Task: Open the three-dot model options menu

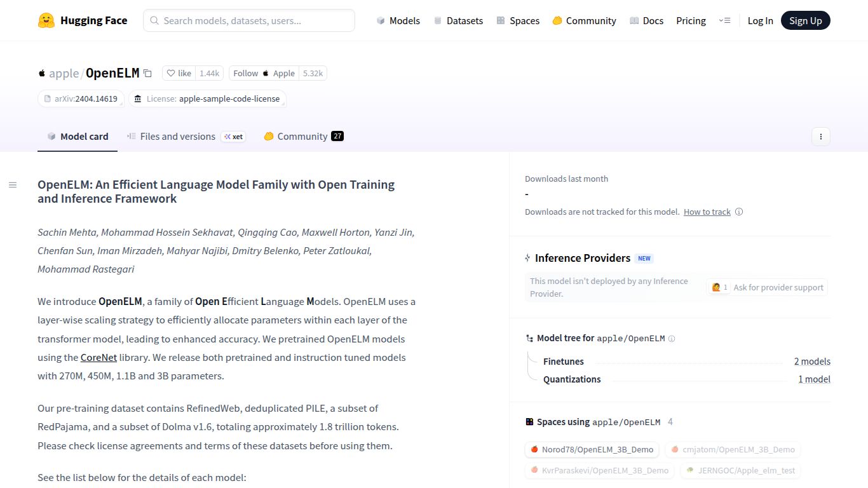Action: [x=820, y=137]
